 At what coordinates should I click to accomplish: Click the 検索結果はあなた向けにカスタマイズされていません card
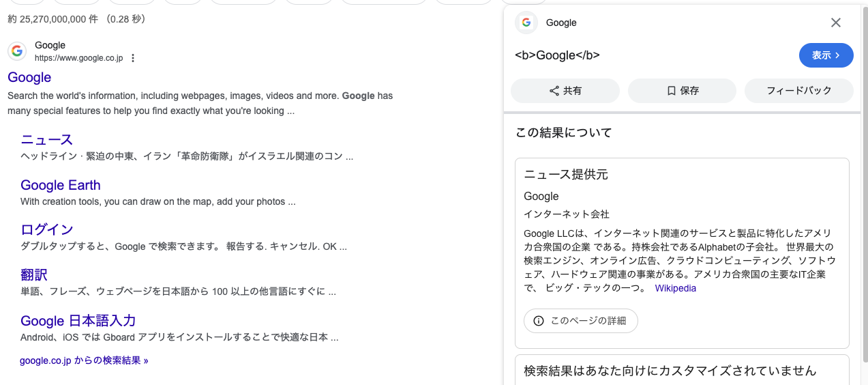pos(670,371)
